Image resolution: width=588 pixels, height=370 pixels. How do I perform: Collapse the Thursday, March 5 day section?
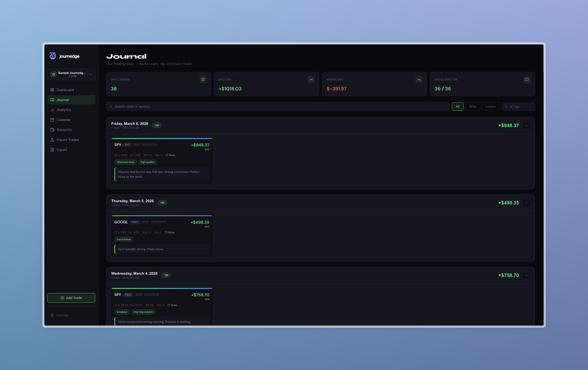point(526,203)
